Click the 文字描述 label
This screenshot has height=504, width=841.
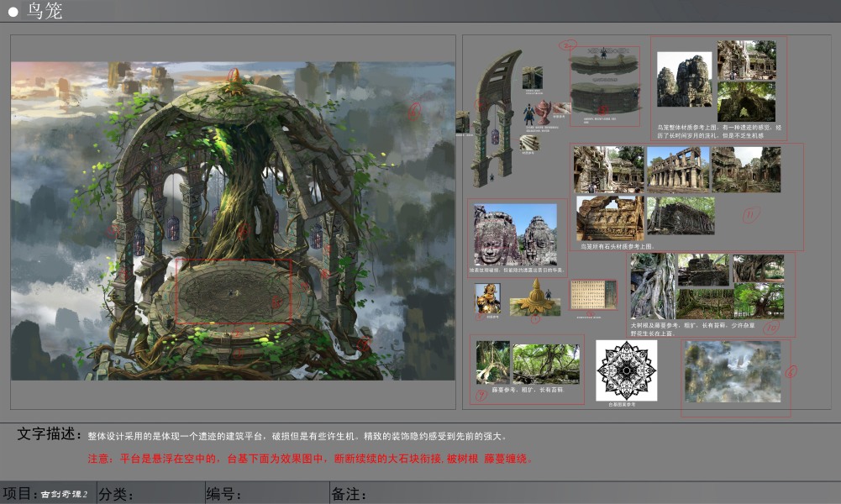(x=50, y=433)
